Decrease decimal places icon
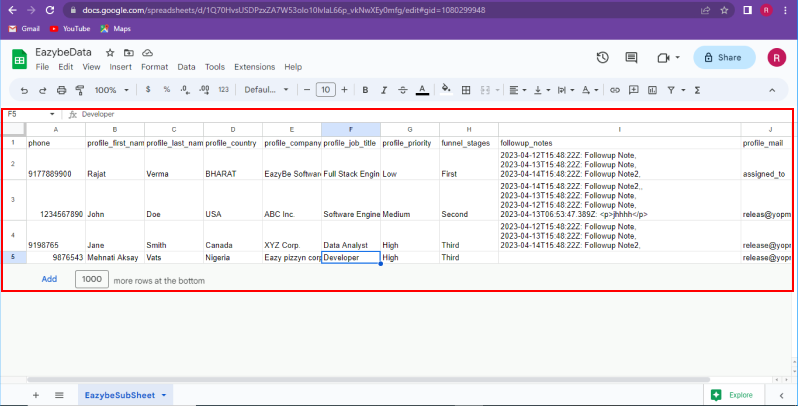This screenshot has height=406, width=798. tap(185, 90)
